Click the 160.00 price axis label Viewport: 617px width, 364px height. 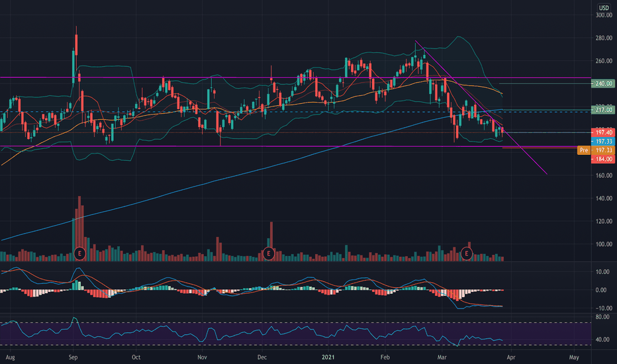pos(604,175)
